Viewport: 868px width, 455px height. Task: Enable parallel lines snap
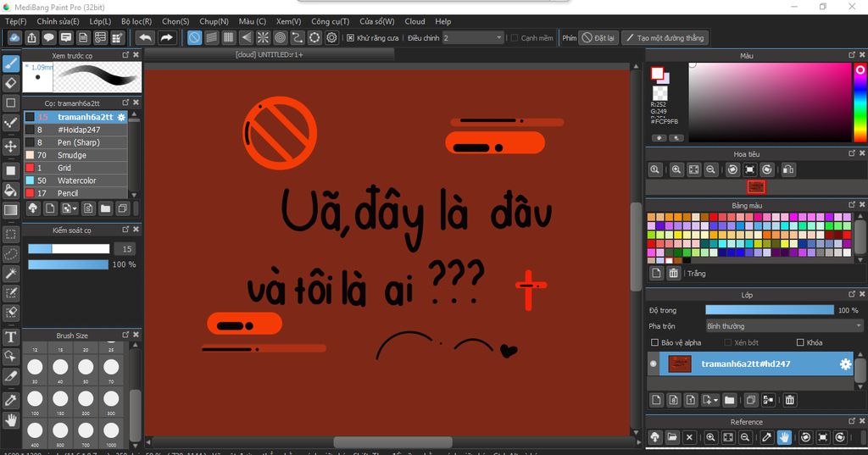coord(211,37)
